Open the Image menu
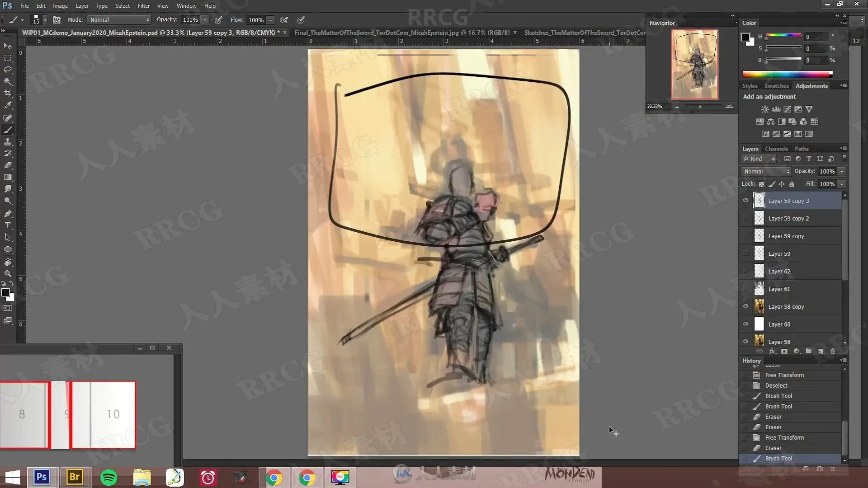The height and width of the screenshot is (488, 868). click(60, 6)
